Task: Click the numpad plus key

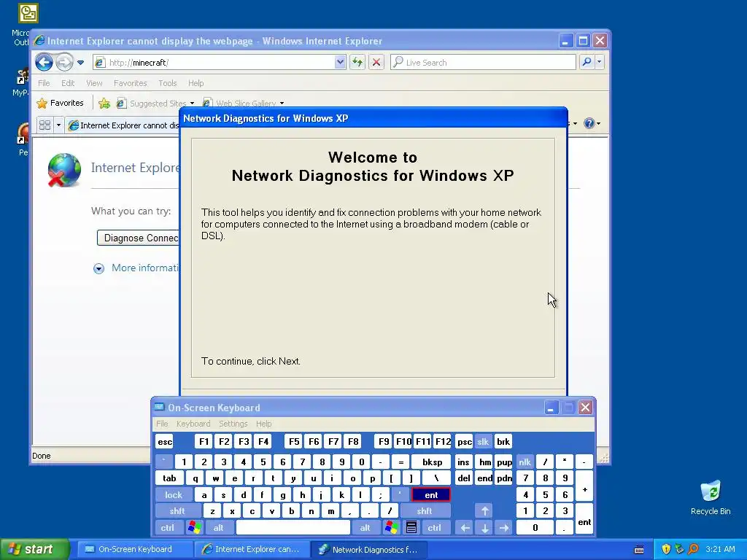Action: (584, 486)
